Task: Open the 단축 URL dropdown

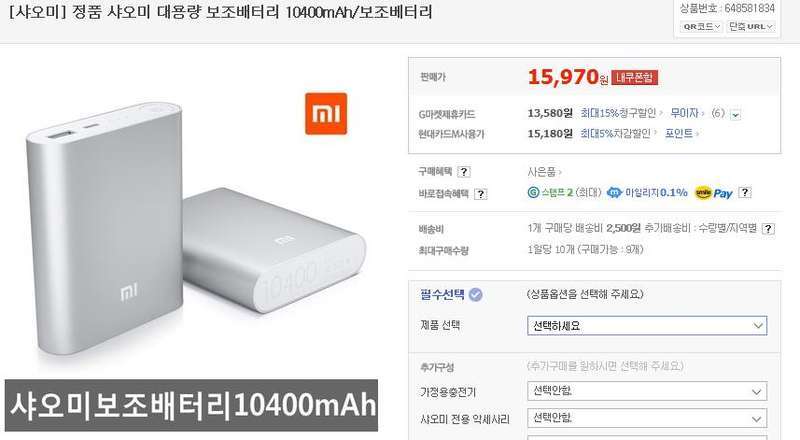Action: coord(751,27)
